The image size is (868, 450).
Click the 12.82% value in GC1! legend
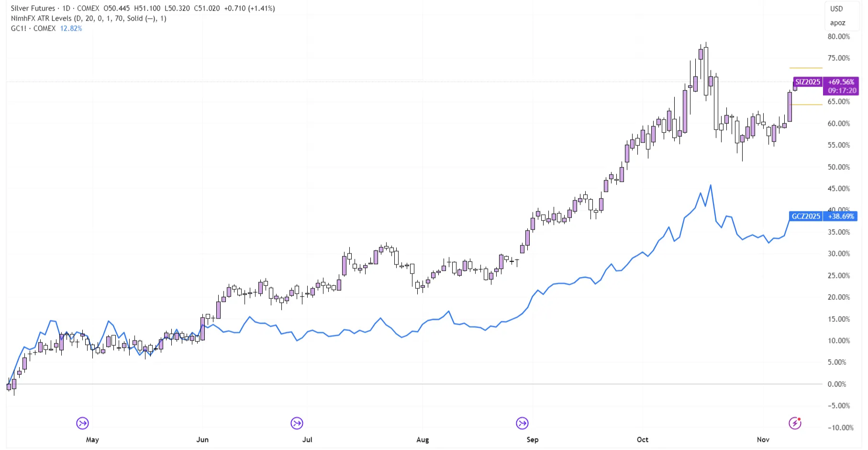71,29
